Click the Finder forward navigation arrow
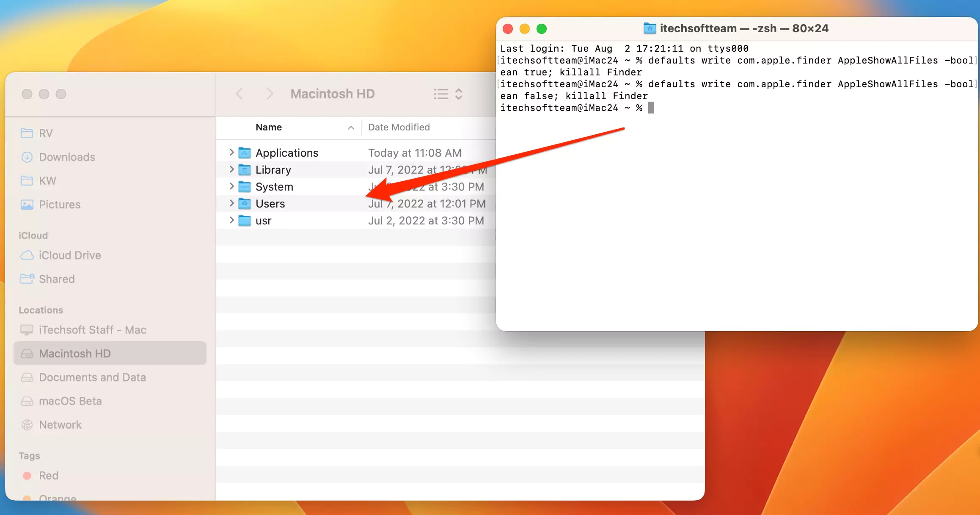Viewport: 980px width, 515px height. (x=269, y=94)
